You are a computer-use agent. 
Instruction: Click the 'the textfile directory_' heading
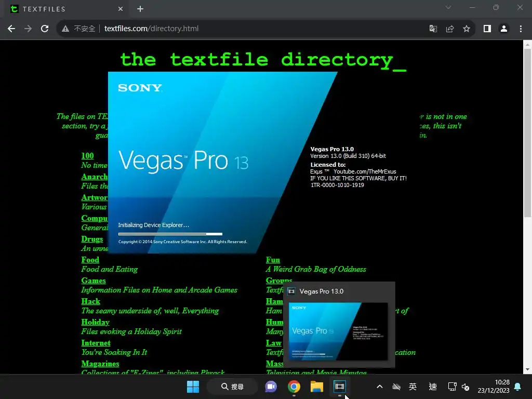[x=263, y=60]
